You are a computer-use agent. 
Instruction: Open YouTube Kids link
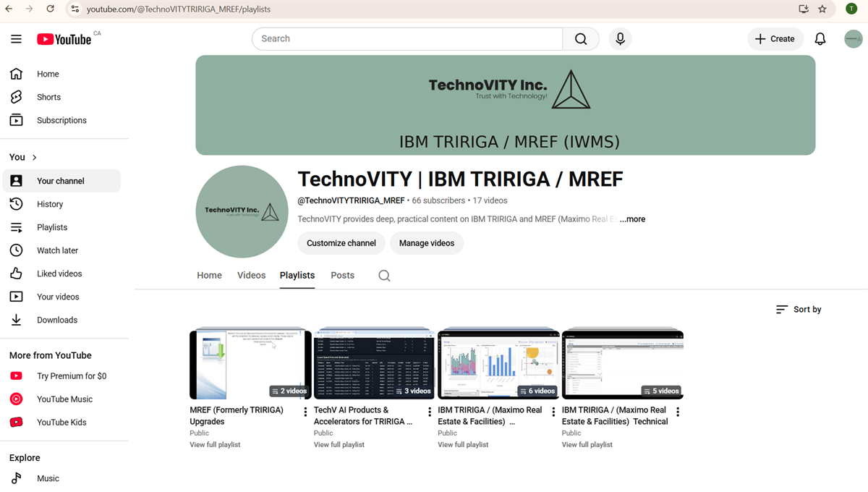click(61, 423)
